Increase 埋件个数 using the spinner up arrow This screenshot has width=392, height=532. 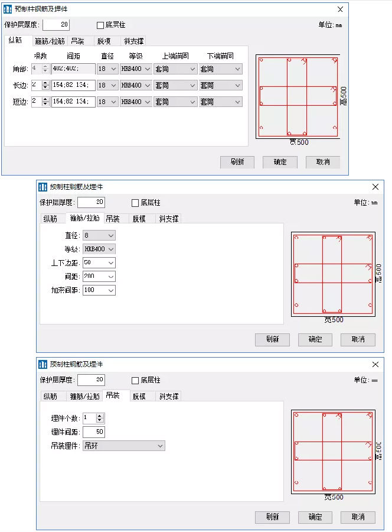click(99, 416)
